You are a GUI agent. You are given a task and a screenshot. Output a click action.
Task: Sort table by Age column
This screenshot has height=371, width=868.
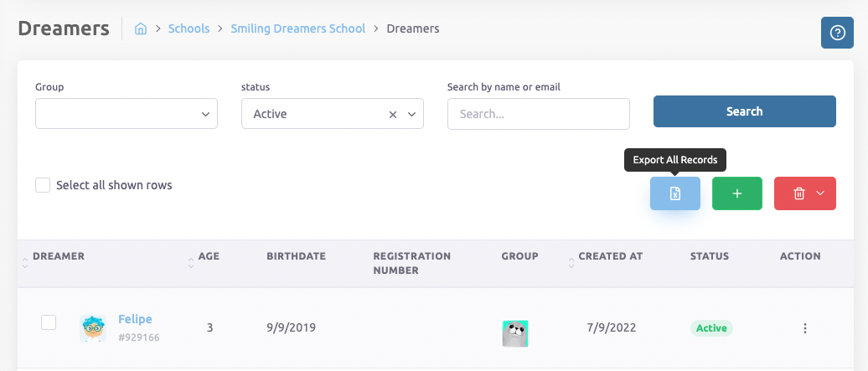pyautogui.click(x=208, y=256)
